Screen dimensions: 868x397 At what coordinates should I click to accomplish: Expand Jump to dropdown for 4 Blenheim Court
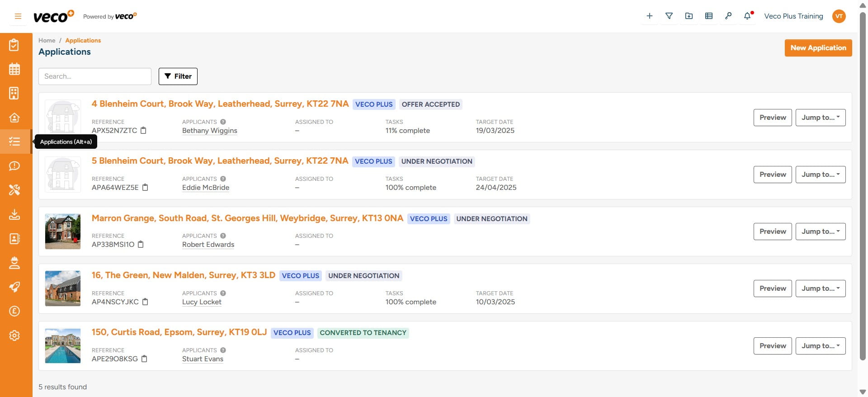click(820, 118)
